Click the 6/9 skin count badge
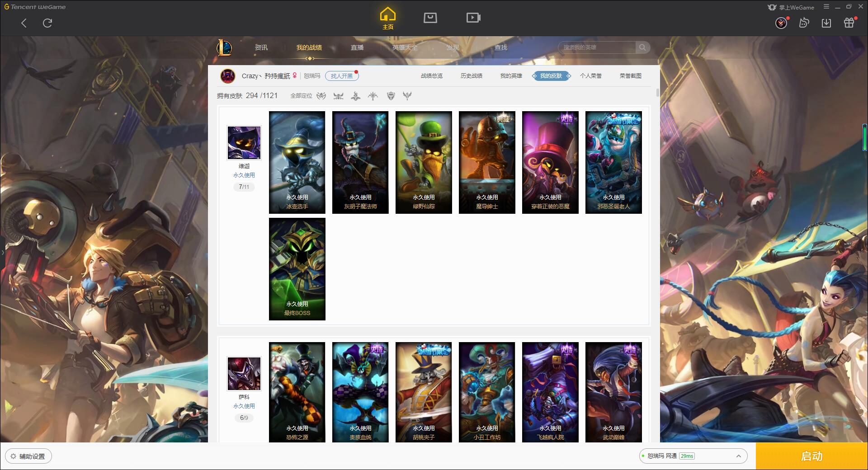Image resolution: width=868 pixels, height=470 pixels. (x=244, y=418)
